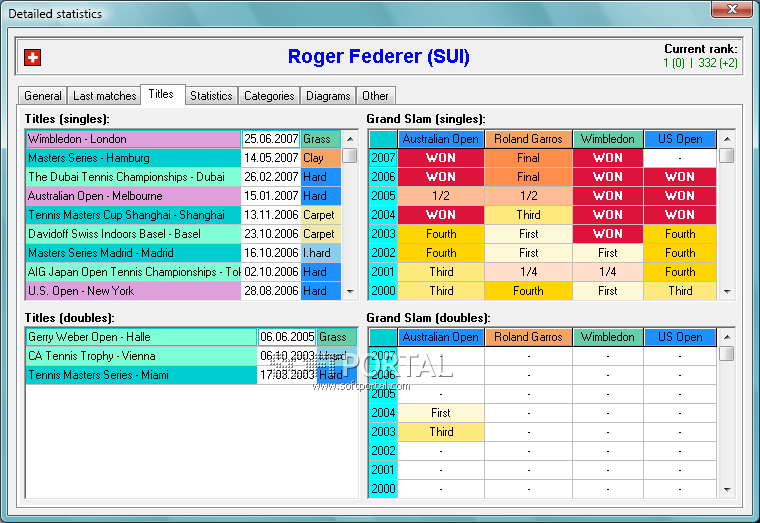The image size is (760, 523).
Task: Select The Dubai Tennis Championships row
Action: pos(183,177)
